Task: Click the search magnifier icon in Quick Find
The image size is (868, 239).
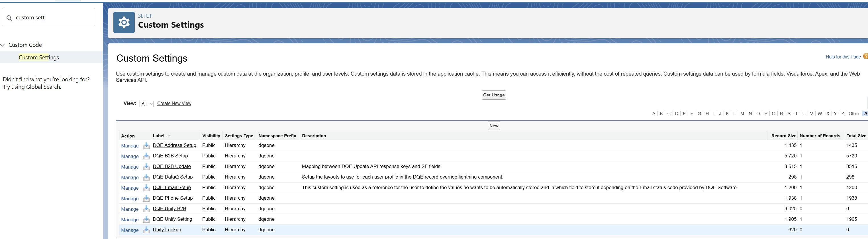Action: (x=9, y=18)
